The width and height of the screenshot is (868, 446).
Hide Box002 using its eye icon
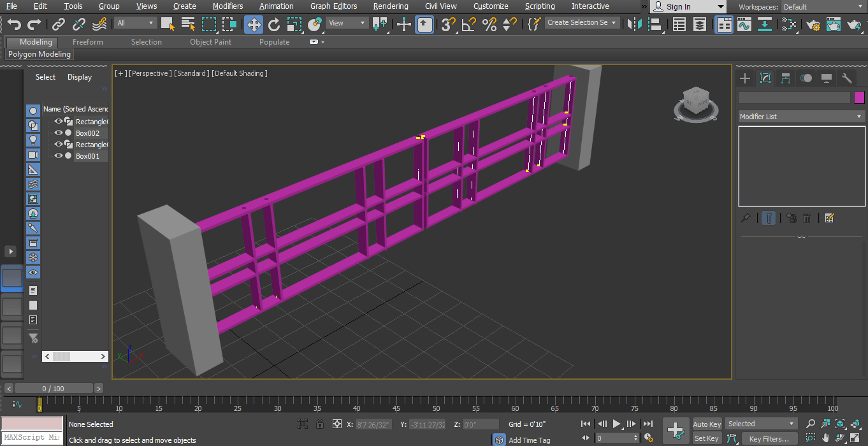(59, 133)
